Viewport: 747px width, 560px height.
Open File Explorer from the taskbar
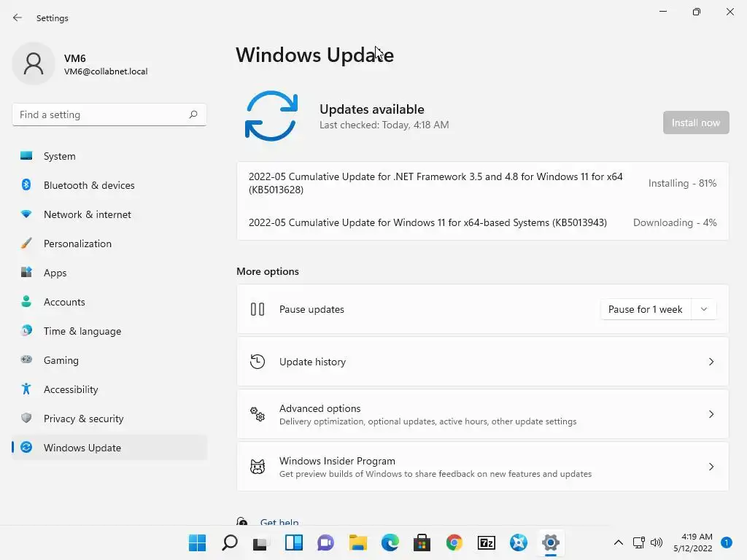[x=357, y=542]
